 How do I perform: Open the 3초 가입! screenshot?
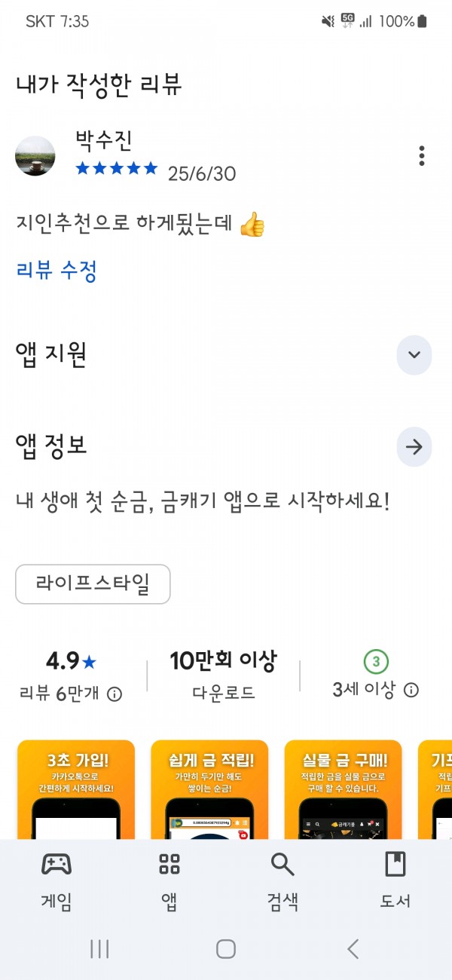tap(76, 789)
